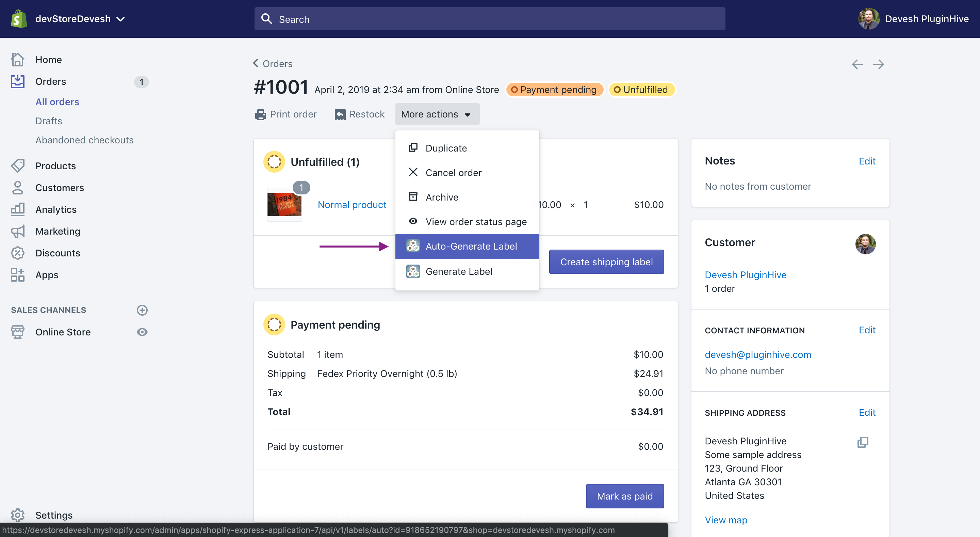Click the order number #1001 heading
980x537 pixels.
coord(281,87)
